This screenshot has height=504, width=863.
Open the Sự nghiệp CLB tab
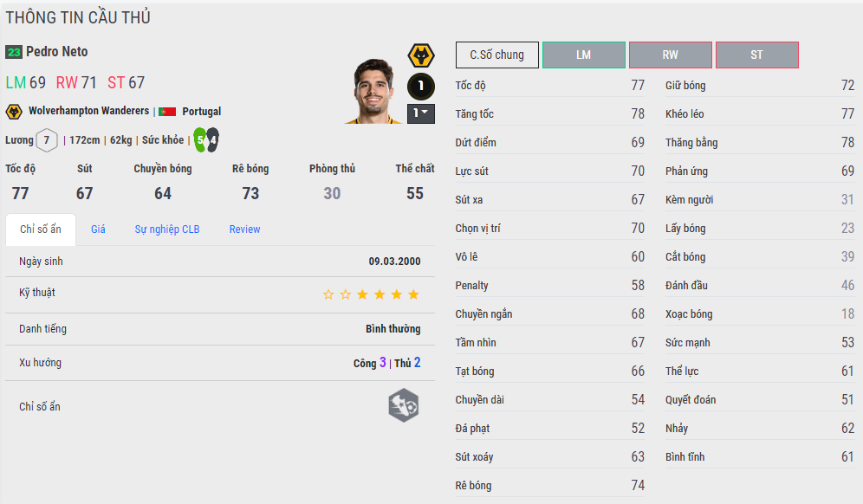click(x=167, y=229)
